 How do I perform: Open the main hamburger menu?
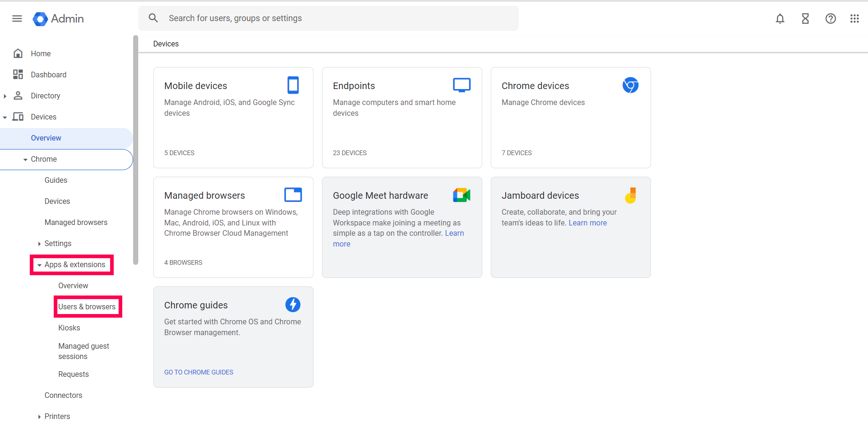pos(17,19)
